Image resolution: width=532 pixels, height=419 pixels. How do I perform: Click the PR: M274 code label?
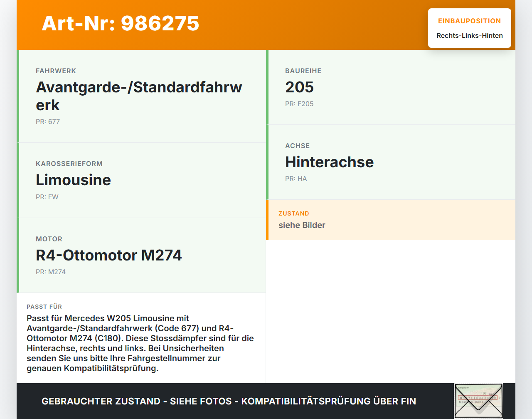51,272
